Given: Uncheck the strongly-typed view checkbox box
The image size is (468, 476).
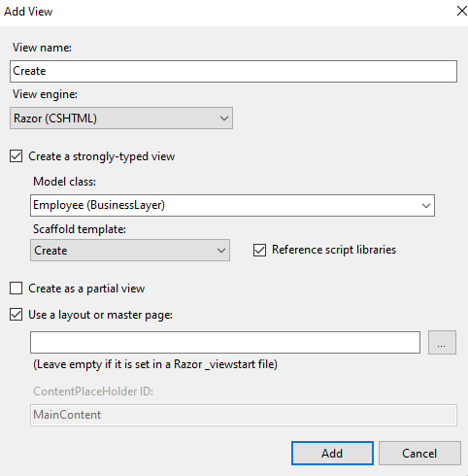Looking at the screenshot, I should pos(17,156).
